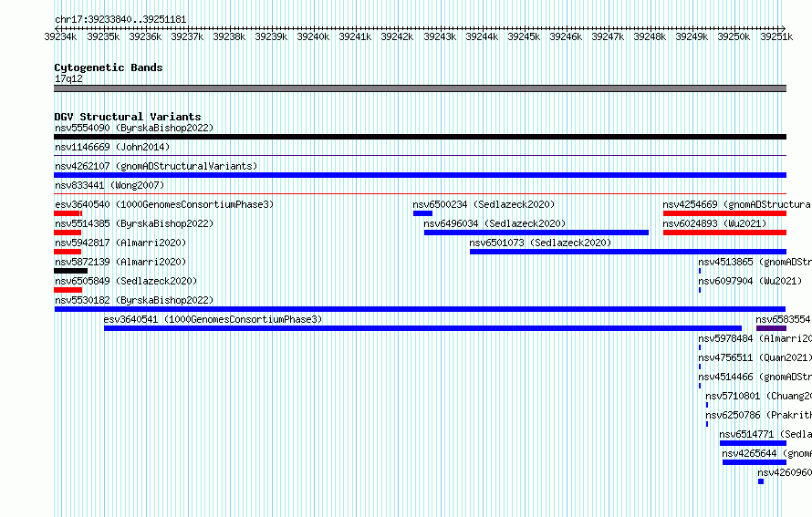Click the nsv5554090 (ByrskaBishop2022) variant label
The width and height of the screenshot is (812, 517).
point(134,128)
